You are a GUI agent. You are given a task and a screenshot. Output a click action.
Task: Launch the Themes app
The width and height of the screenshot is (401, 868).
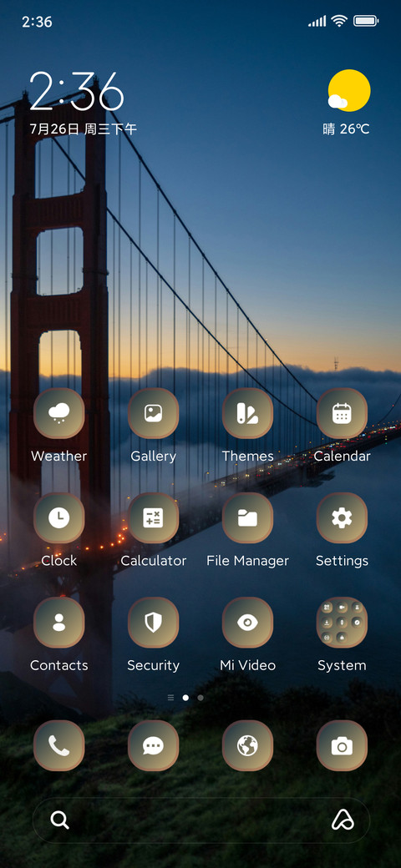click(247, 413)
